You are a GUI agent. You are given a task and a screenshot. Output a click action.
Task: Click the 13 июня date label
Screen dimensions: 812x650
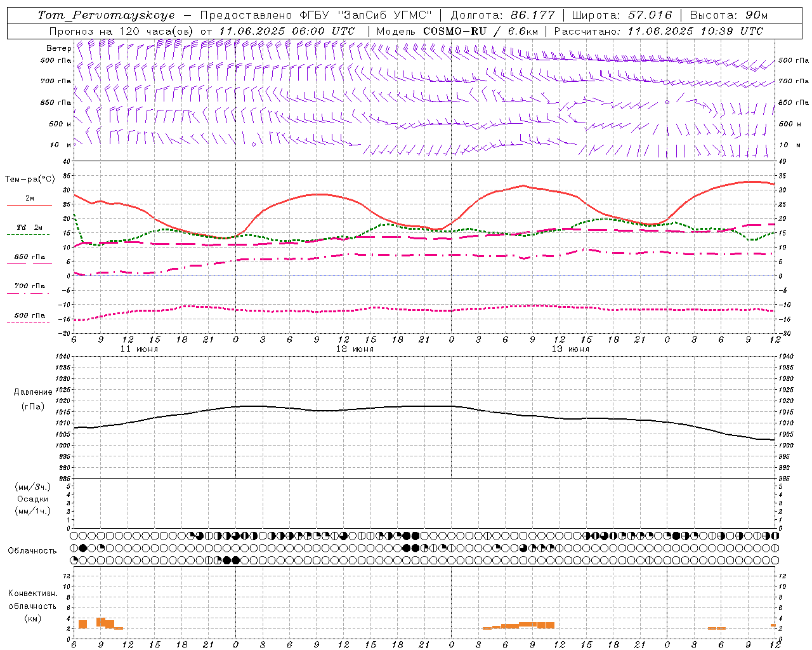tap(570, 349)
